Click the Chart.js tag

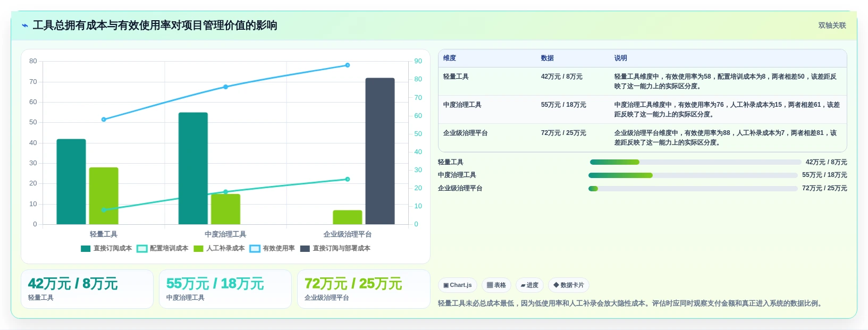tap(458, 285)
